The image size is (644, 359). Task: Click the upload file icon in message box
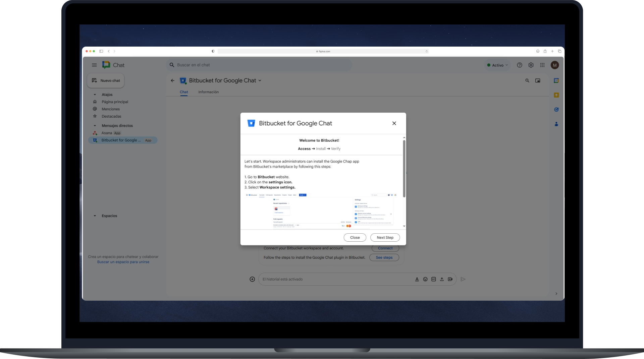[x=442, y=279]
